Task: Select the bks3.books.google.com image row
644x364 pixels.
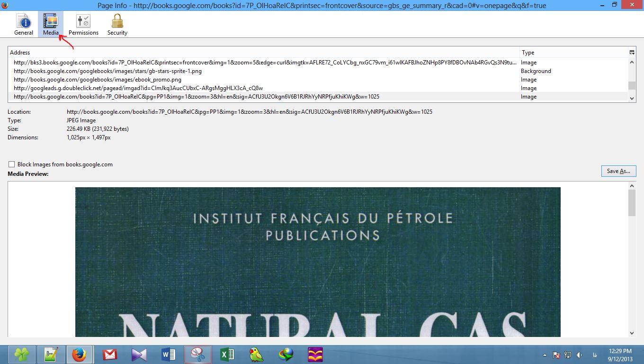Action: pos(318,63)
